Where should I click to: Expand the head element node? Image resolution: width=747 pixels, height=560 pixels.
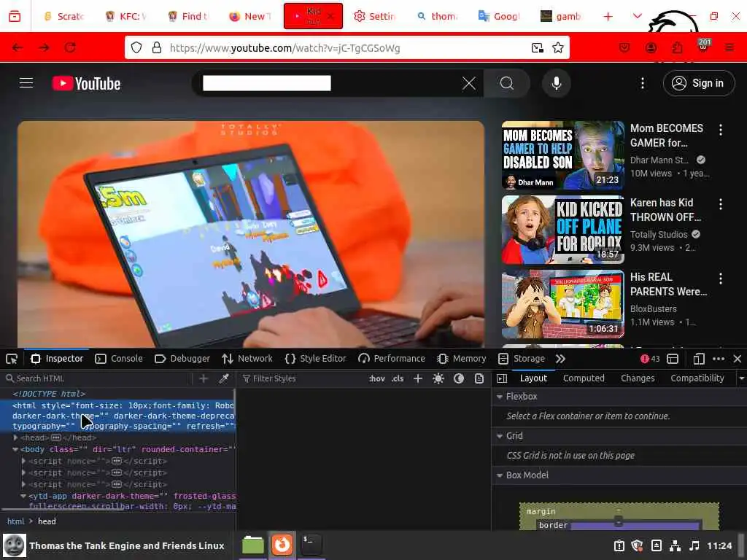[16, 437]
